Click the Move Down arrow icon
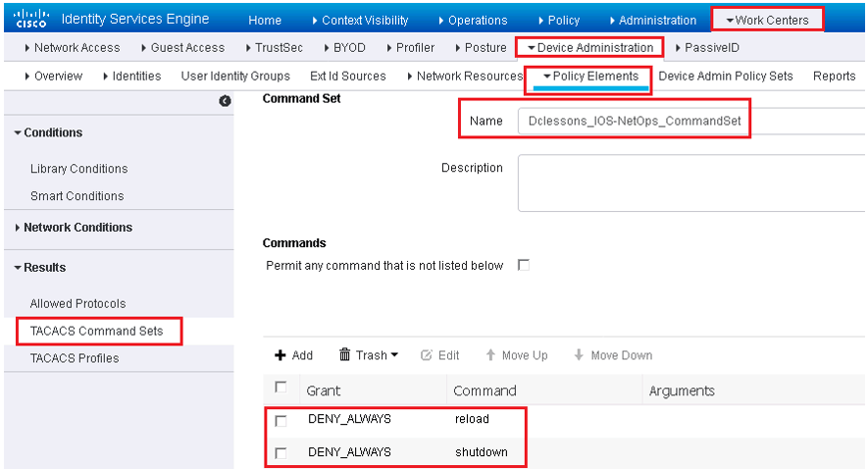Screen dimensions: 868x469 click(579, 355)
